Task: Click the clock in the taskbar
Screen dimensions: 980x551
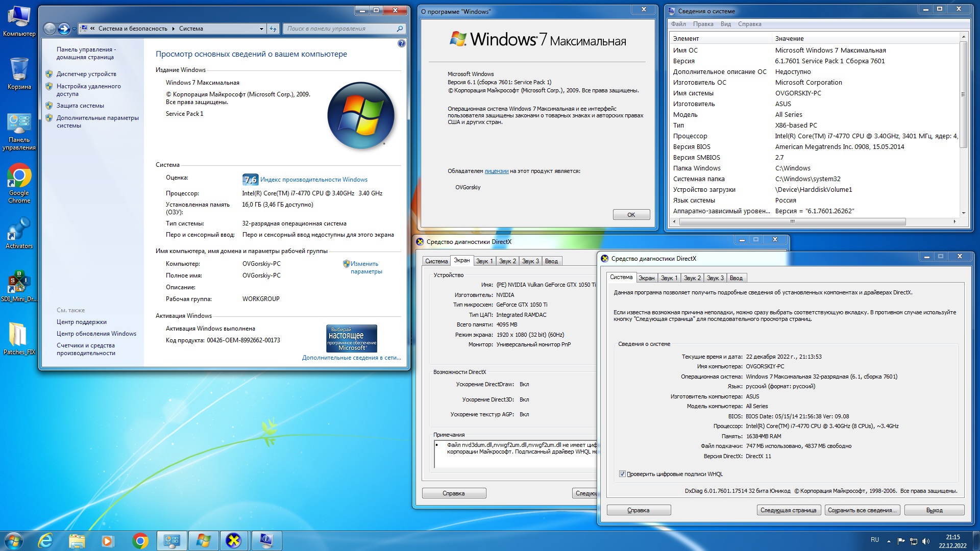Action: (952, 541)
